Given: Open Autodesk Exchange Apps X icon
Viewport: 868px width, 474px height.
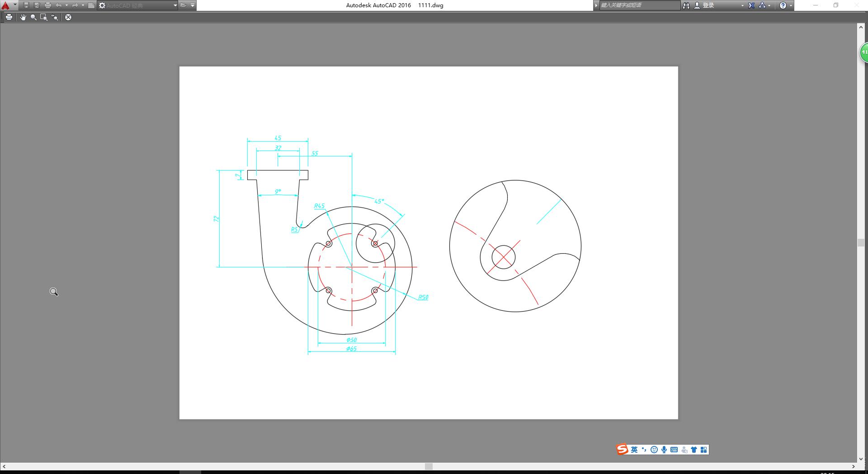Looking at the screenshot, I should pos(751,5).
